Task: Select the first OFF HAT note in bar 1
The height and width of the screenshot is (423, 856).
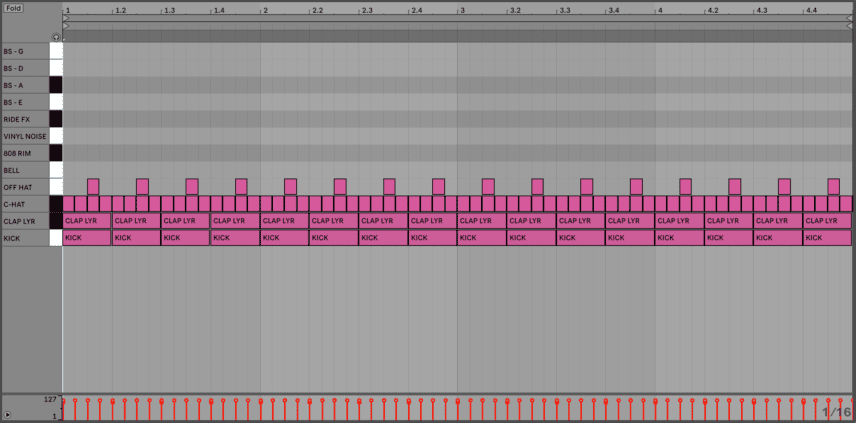Action: 93,187
